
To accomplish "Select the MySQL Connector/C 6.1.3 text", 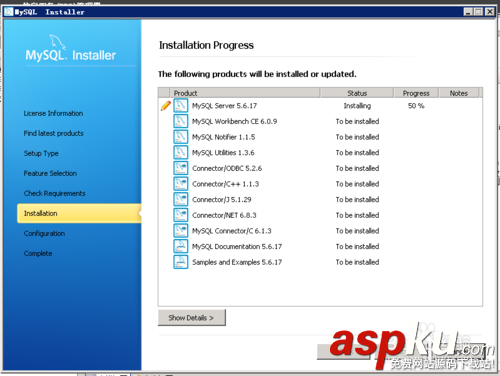I will point(232,231).
